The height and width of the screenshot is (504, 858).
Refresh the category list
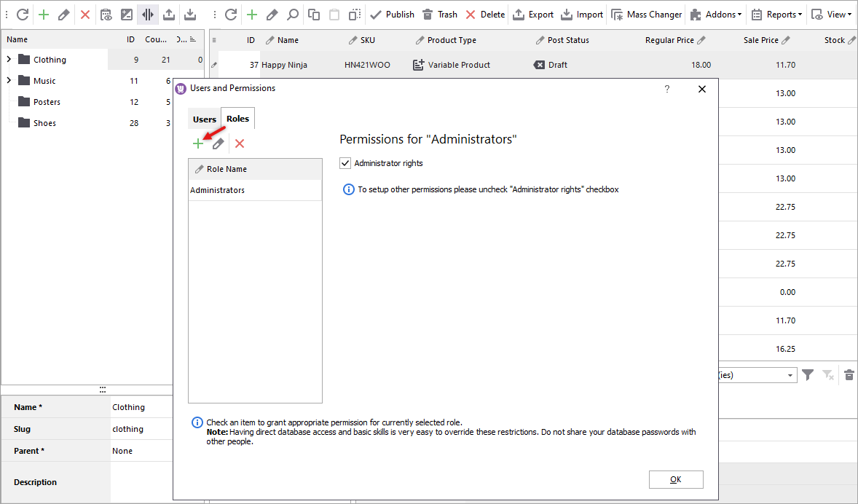tap(23, 15)
